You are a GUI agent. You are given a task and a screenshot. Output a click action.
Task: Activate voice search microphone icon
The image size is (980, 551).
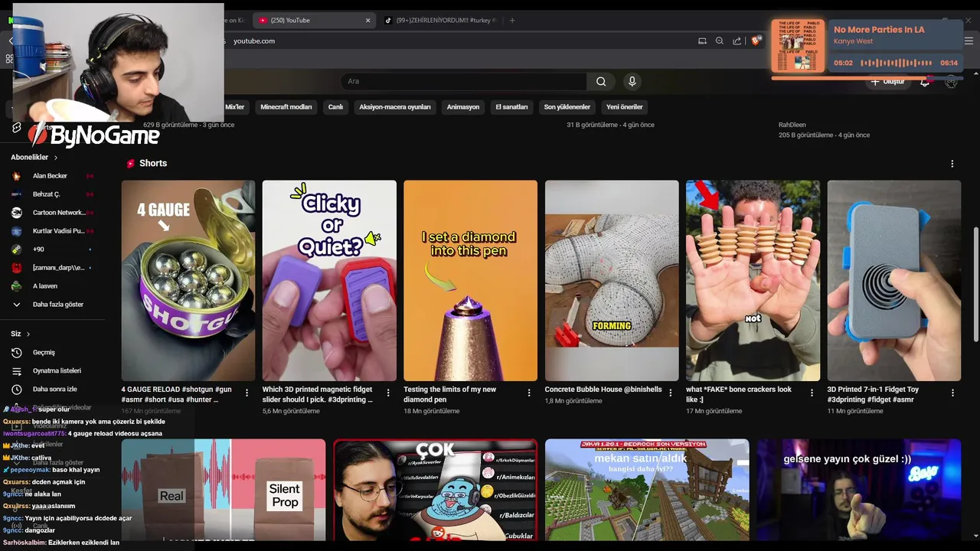632,81
